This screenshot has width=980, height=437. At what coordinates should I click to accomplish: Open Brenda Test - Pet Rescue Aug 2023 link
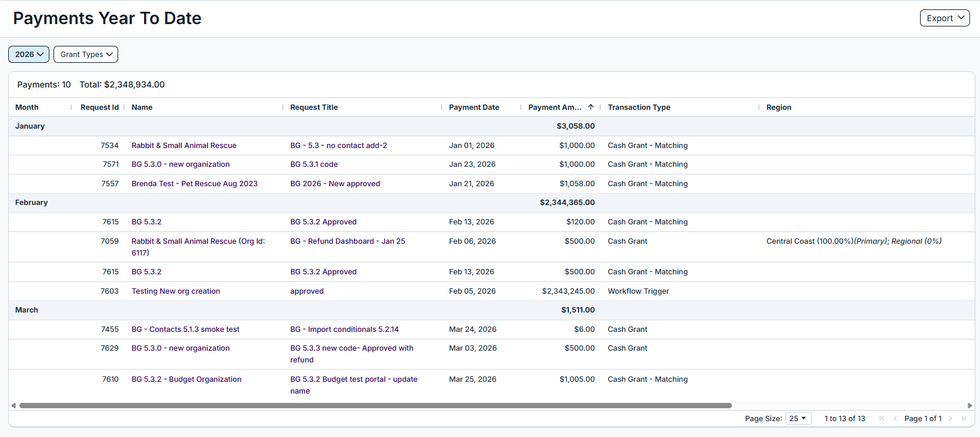click(x=195, y=183)
